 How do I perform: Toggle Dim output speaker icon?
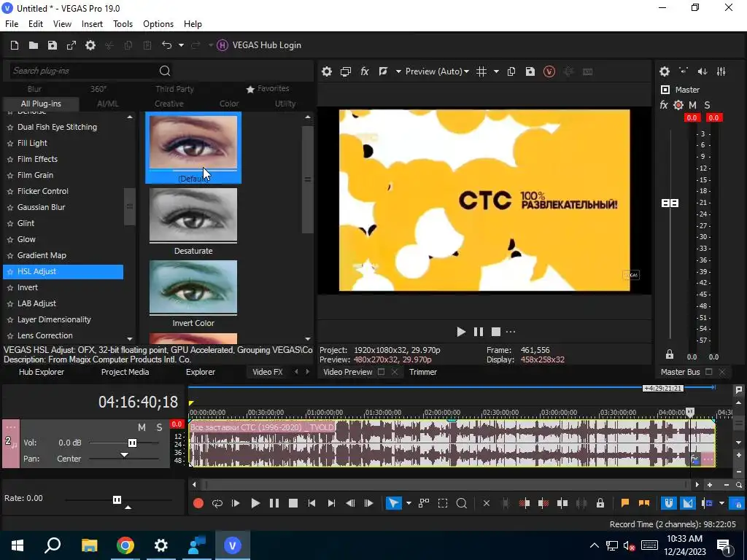[703, 71]
